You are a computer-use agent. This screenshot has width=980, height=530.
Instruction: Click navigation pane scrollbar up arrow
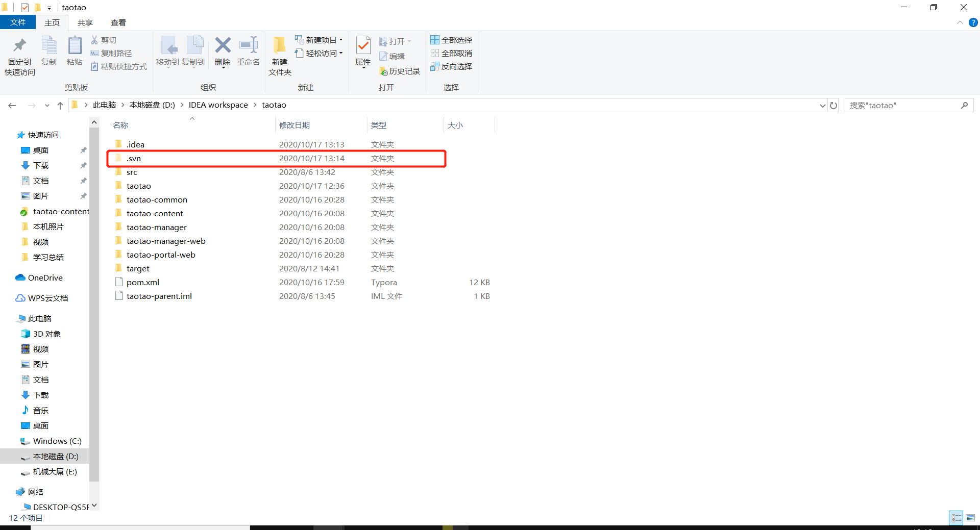94,122
